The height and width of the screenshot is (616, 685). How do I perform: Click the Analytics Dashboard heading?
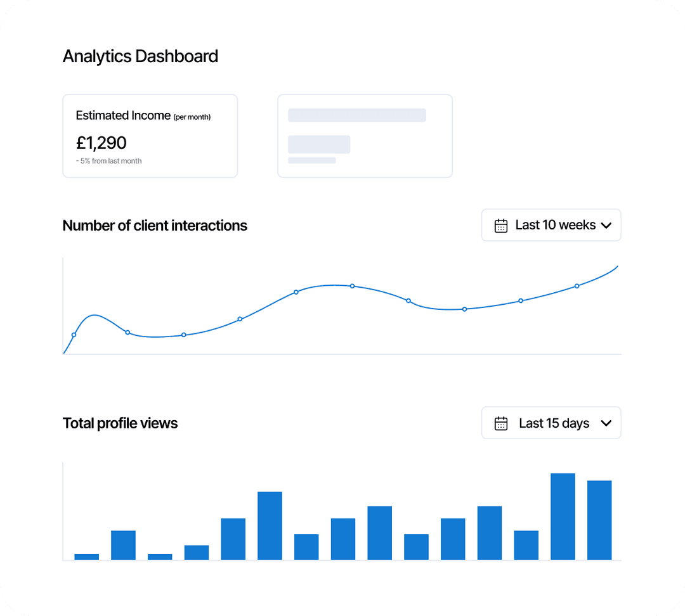pyautogui.click(x=140, y=56)
